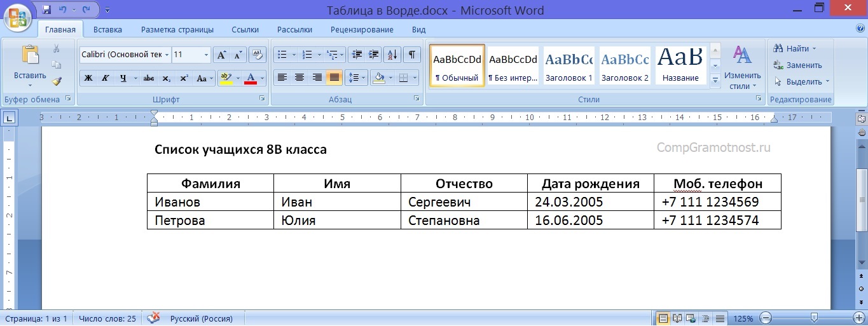Click the Grow Font icon
Image resolution: width=868 pixels, height=326 pixels.
(221, 55)
